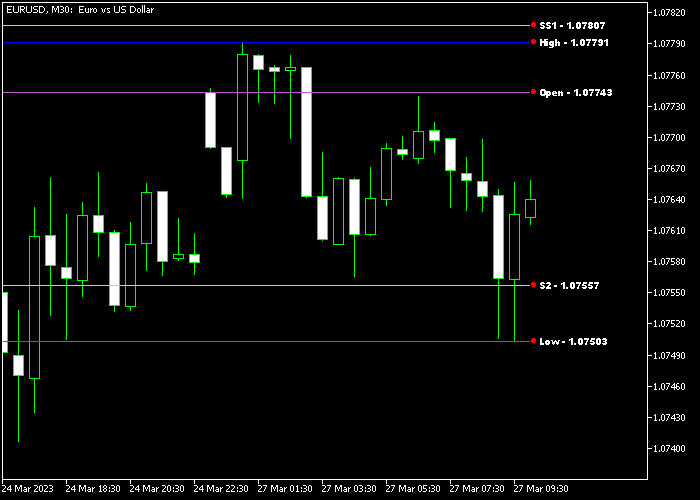This screenshot has width=700, height=500.
Task: Click price 1.07790 on the price scale
Action: [x=669, y=44]
